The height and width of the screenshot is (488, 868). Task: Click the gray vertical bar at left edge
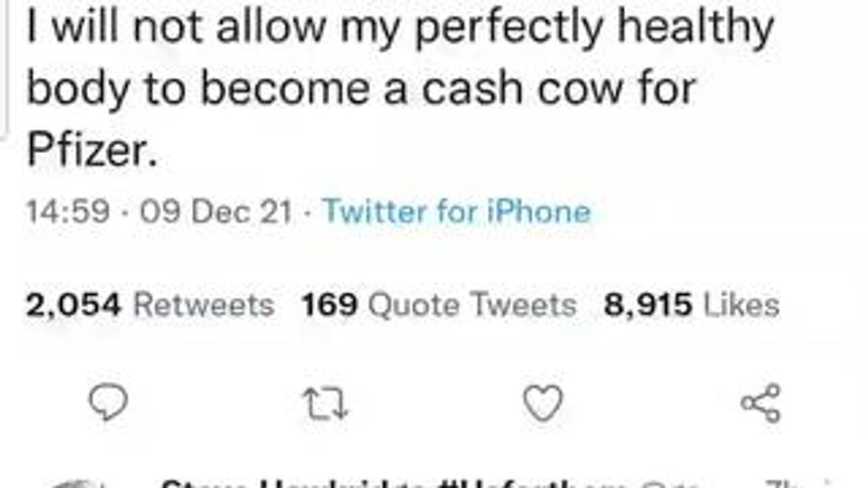click(x=4, y=68)
